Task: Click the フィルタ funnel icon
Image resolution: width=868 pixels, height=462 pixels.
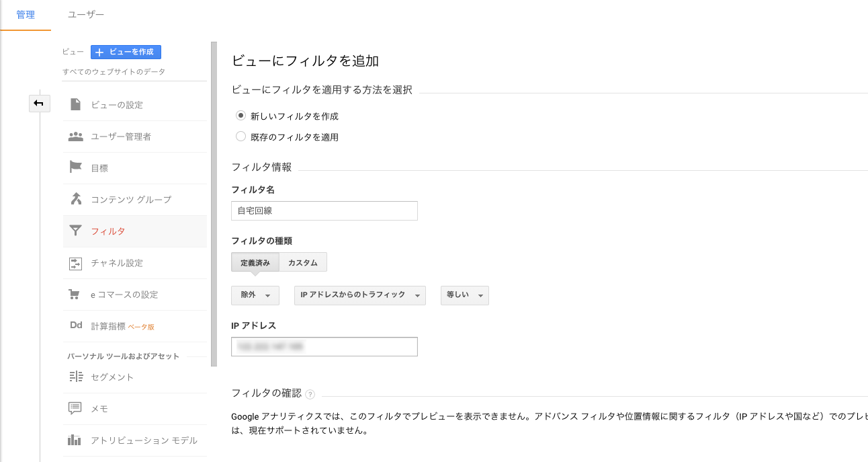Action: click(76, 231)
